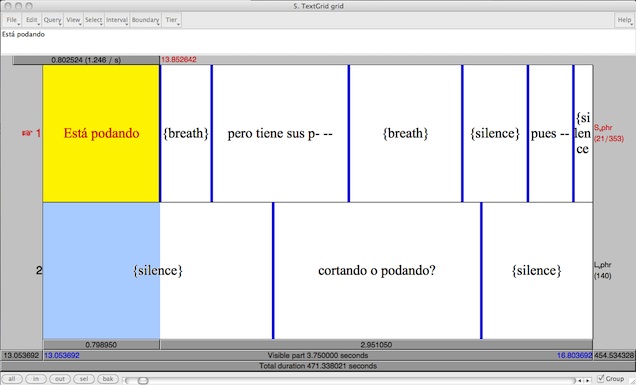This screenshot has width=636, height=385.
Task: Click the 'out' zoom button
Action: (60, 379)
